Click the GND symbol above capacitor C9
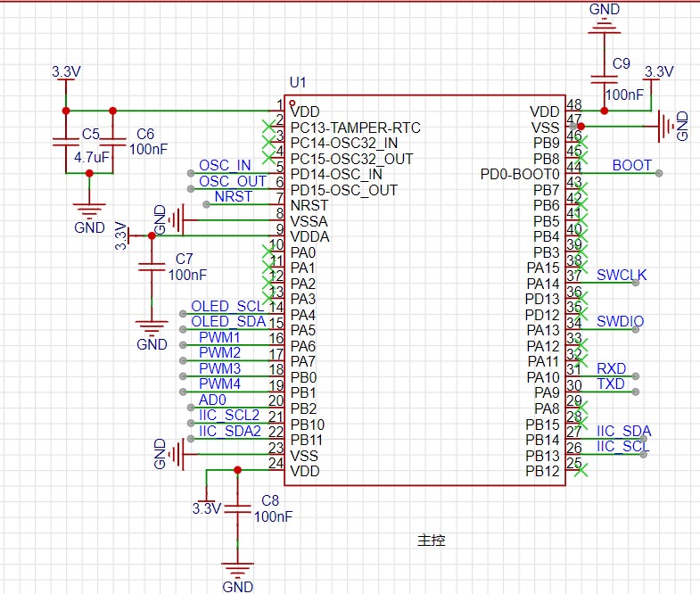The height and width of the screenshot is (594, 700). 605,24
